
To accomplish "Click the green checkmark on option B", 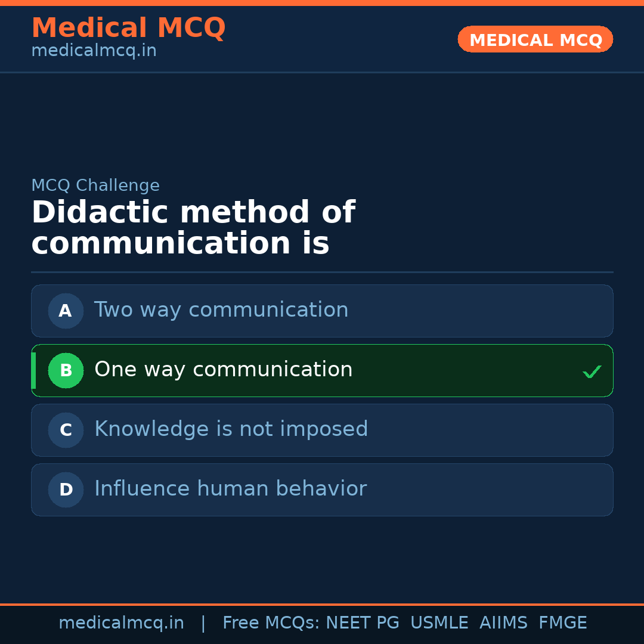I will click(x=592, y=372).
